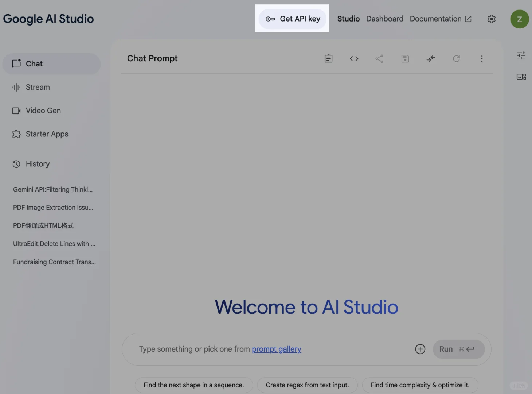Open the UltraEdit:Delete Lines with ... history item
The height and width of the screenshot is (394, 532).
[x=54, y=244]
